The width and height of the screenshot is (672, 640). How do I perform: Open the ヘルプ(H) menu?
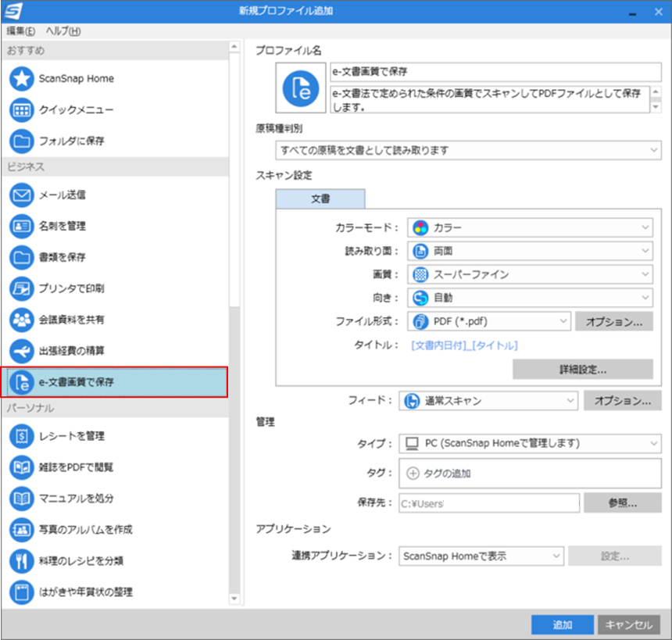click(x=63, y=31)
